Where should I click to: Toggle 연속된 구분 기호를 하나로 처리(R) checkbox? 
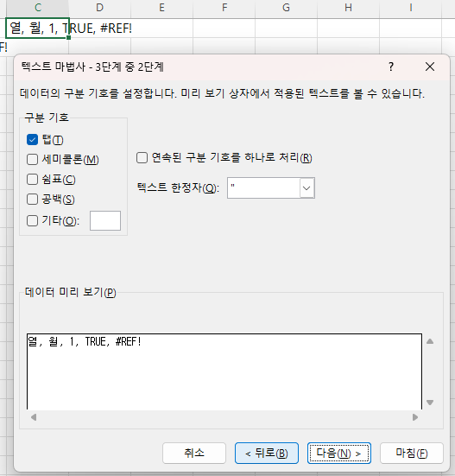pos(142,157)
